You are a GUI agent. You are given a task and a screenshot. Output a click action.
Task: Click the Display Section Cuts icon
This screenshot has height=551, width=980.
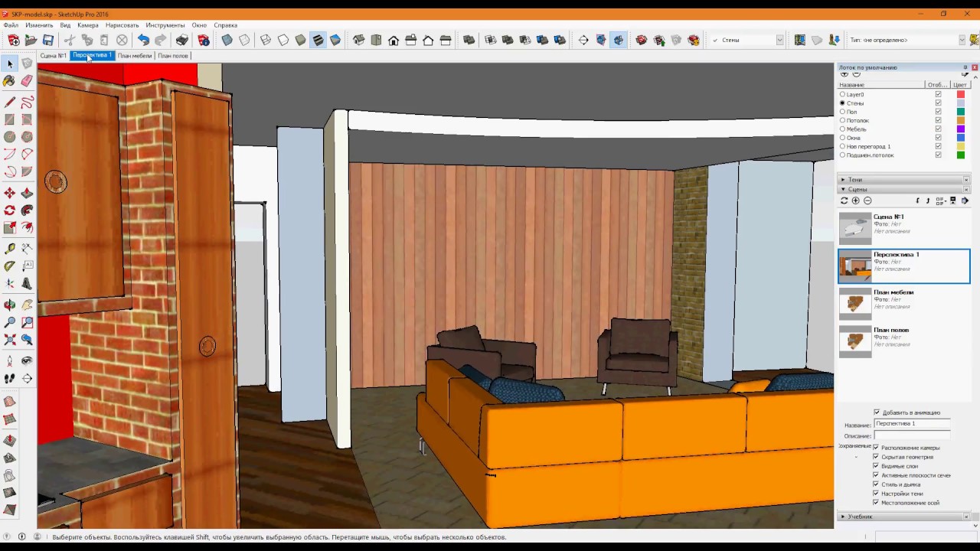[618, 41]
